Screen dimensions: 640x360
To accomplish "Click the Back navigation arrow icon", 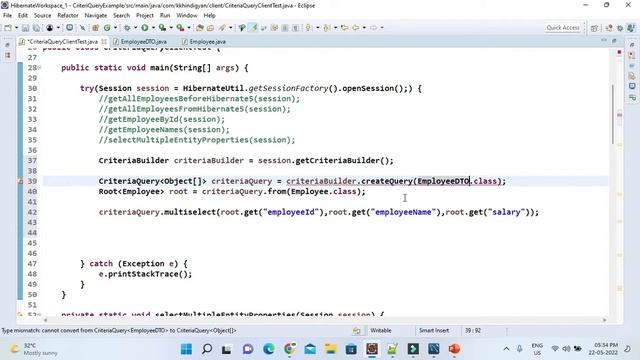I will (355, 28).
